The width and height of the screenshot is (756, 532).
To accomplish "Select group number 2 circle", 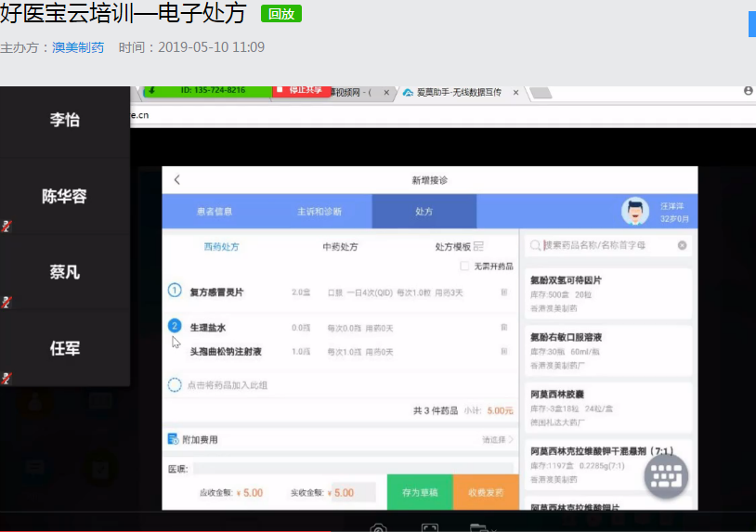I will pyautogui.click(x=175, y=326).
